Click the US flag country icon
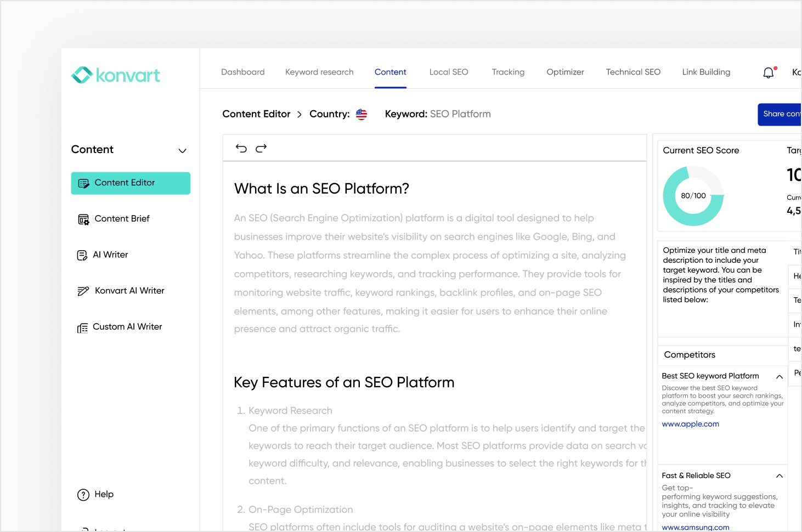 click(x=361, y=114)
